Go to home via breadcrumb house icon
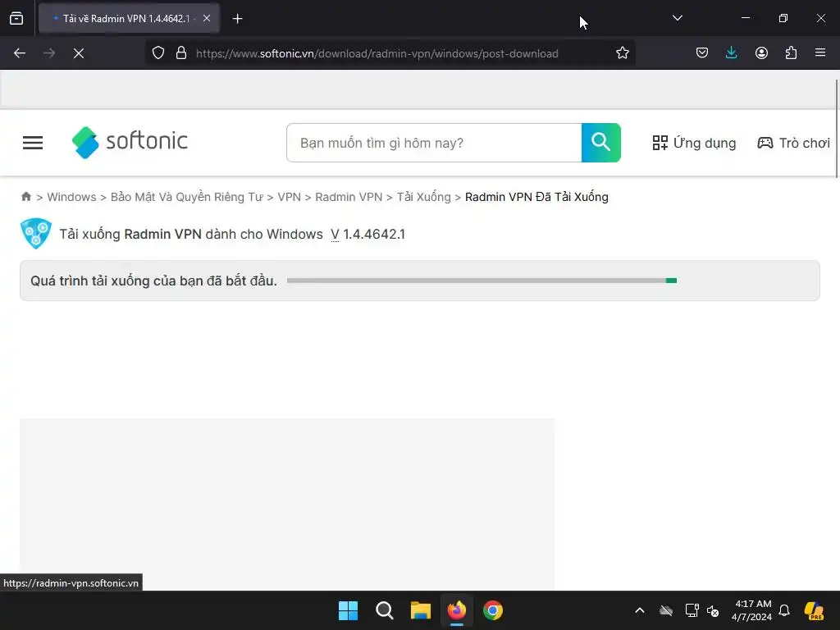 pyautogui.click(x=25, y=197)
